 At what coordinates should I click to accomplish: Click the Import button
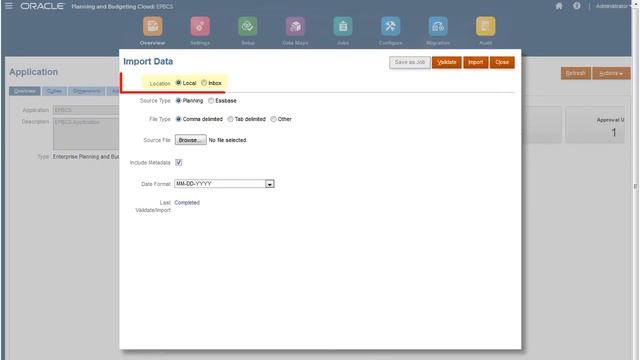476,62
